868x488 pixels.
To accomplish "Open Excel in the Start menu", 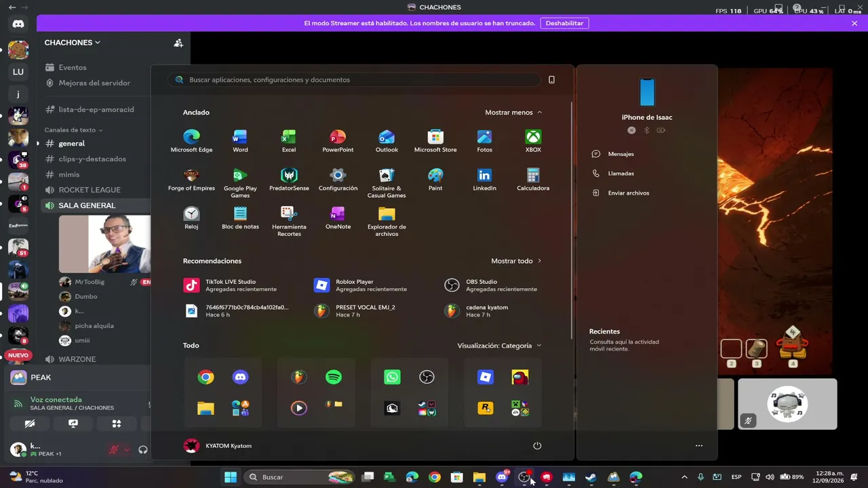I will click(289, 141).
